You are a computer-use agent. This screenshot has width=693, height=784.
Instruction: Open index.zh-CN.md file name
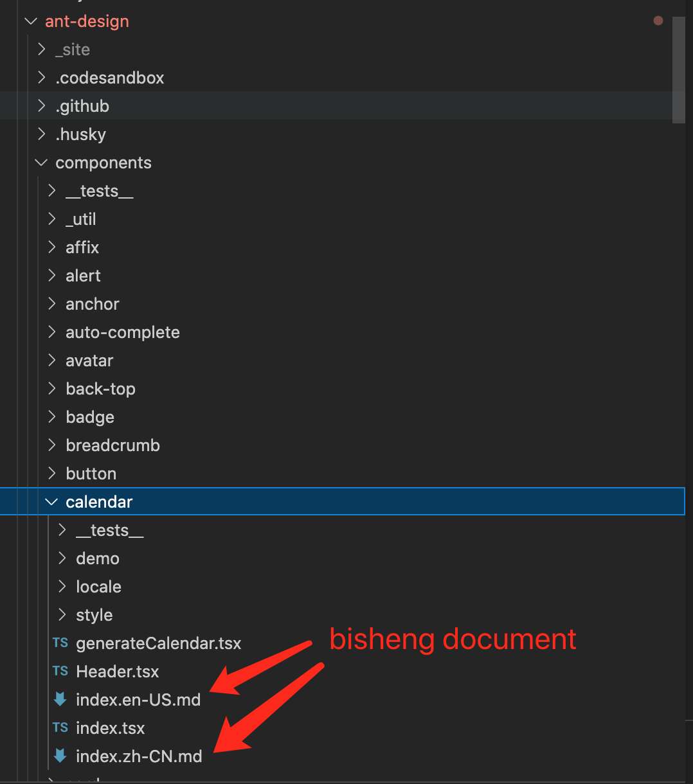pyautogui.click(x=139, y=756)
